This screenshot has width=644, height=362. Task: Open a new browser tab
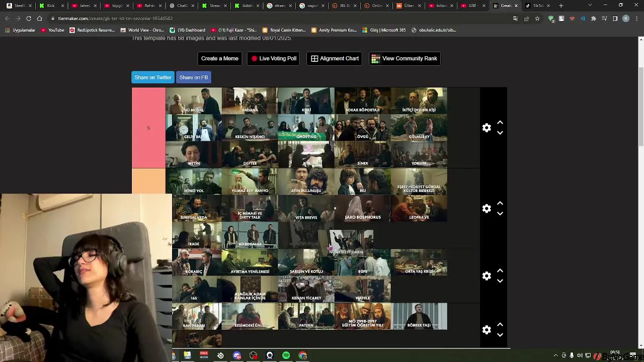tap(561, 6)
